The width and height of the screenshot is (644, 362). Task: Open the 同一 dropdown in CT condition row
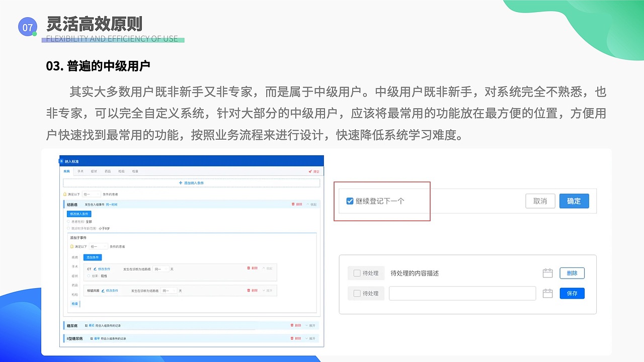tap(160, 269)
